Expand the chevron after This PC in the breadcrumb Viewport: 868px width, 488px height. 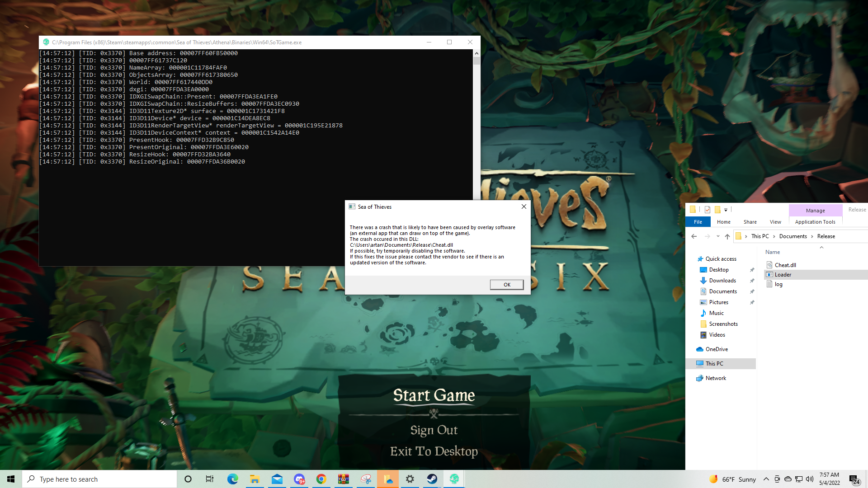tap(774, 236)
